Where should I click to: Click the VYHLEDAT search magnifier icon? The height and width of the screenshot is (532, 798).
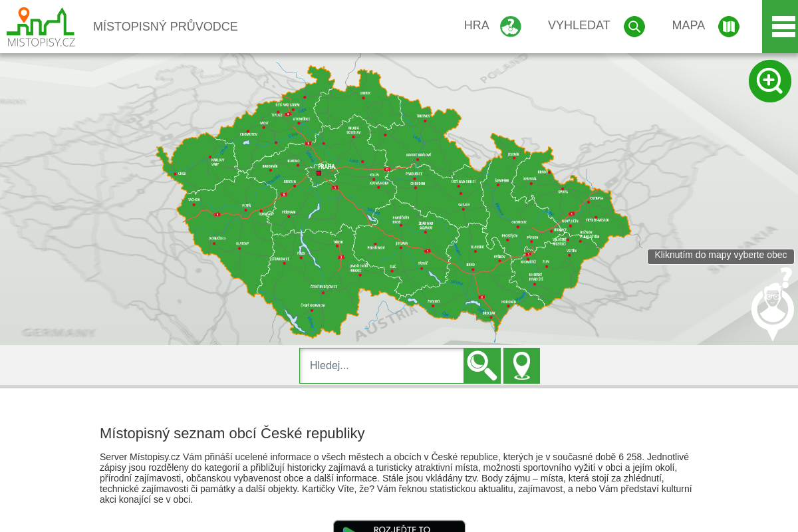tap(634, 26)
